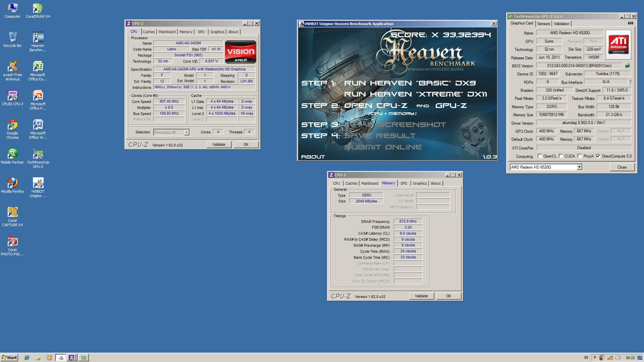Open Graphics tab in top CPU-Z window
This screenshot has height=362, width=644.
click(x=217, y=32)
